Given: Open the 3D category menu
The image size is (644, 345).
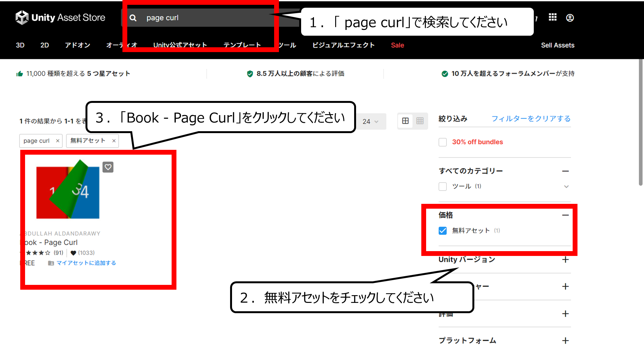Looking at the screenshot, I should [20, 45].
